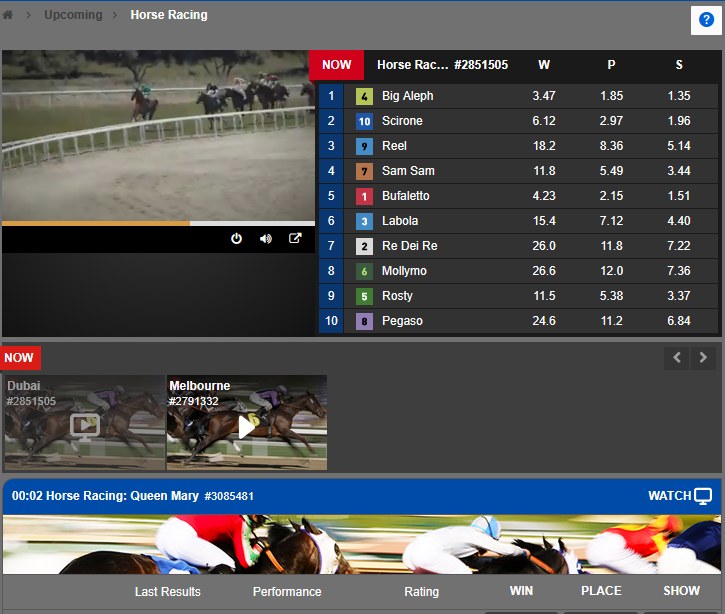
Task: Select Big Aleph win odds 3.47
Action: [544, 96]
